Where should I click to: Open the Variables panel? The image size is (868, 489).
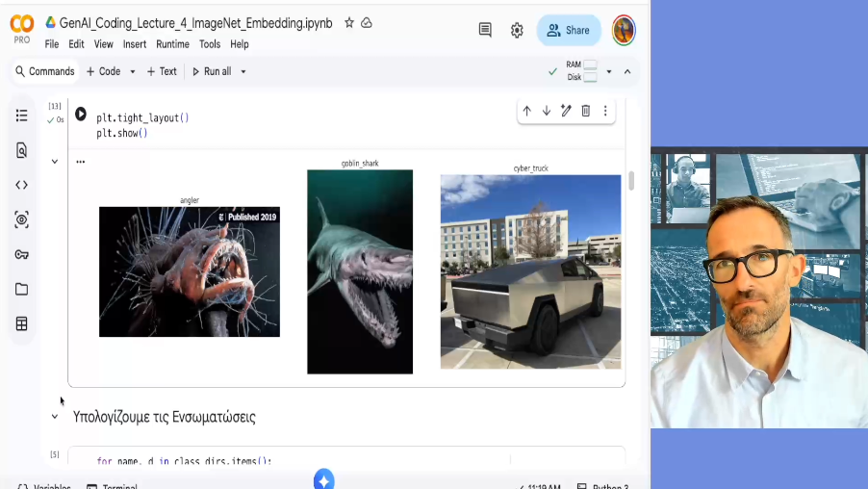[44, 485]
